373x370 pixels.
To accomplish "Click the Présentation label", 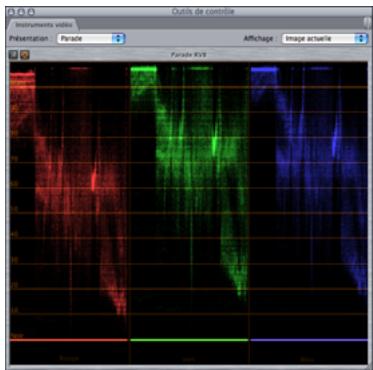I will 29,38.
